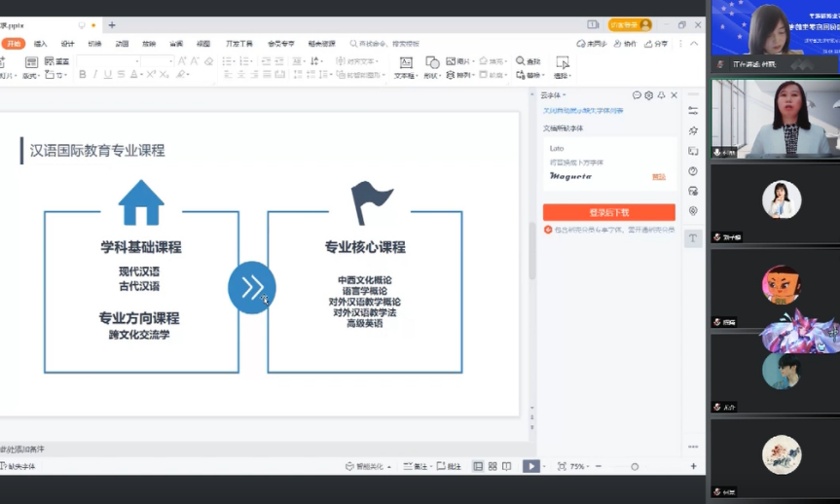This screenshot has width=840, height=504.
Task: Start slideshow with the play button in status bar
Action: click(530, 467)
